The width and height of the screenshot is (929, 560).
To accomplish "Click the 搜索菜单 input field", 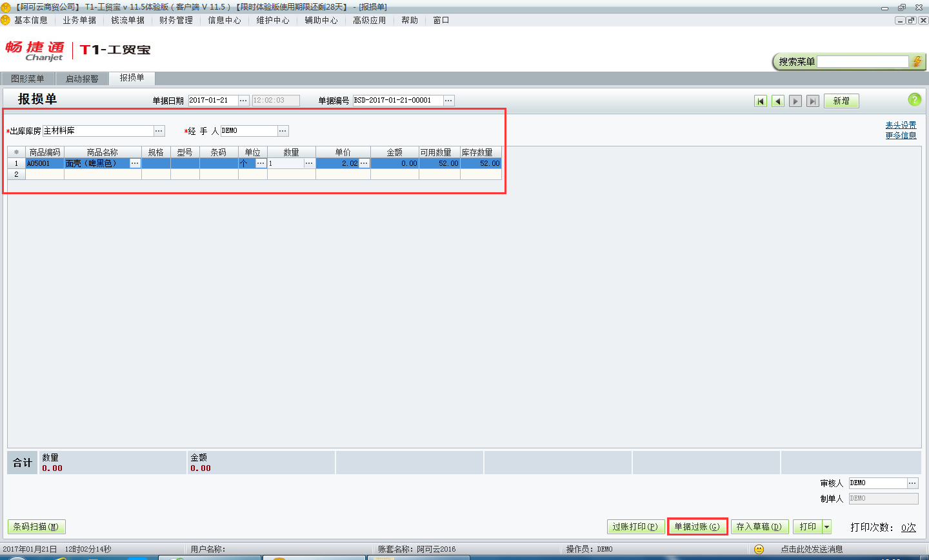I will (x=862, y=62).
